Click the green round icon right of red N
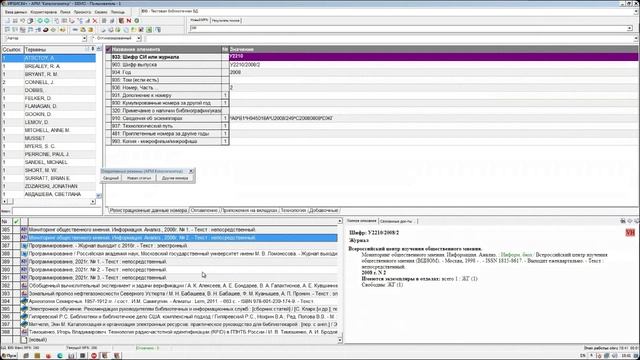Screen dimensions: 640x360 pyautogui.click(x=137, y=20)
